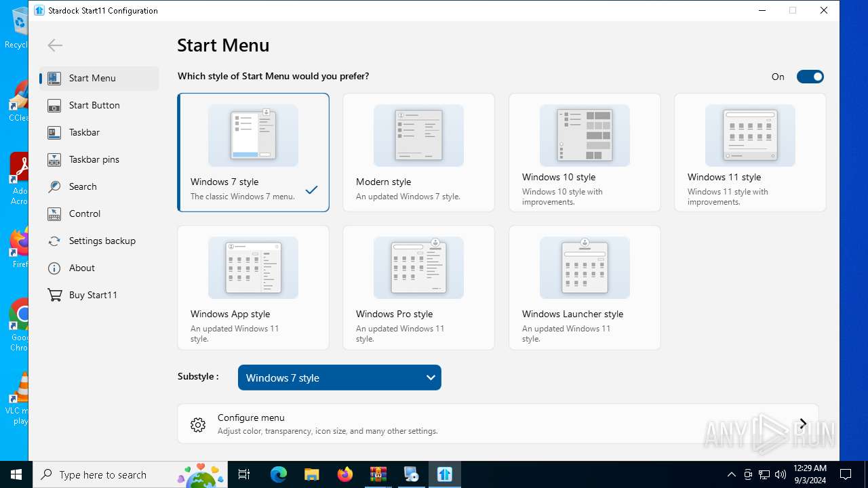This screenshot has height=488, width=868.
Task: Click the back arrow in the sidebar
Action: (55, 45)
